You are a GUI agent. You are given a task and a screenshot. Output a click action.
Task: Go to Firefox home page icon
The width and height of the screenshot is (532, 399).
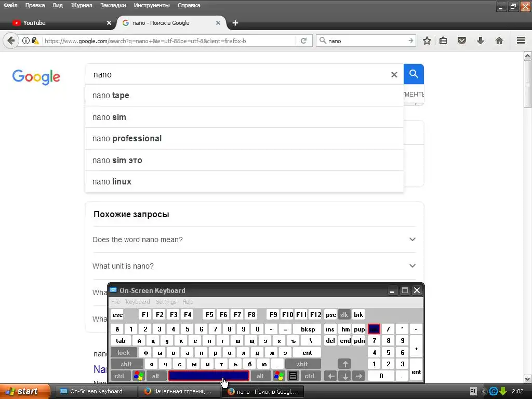pos(499,41)
